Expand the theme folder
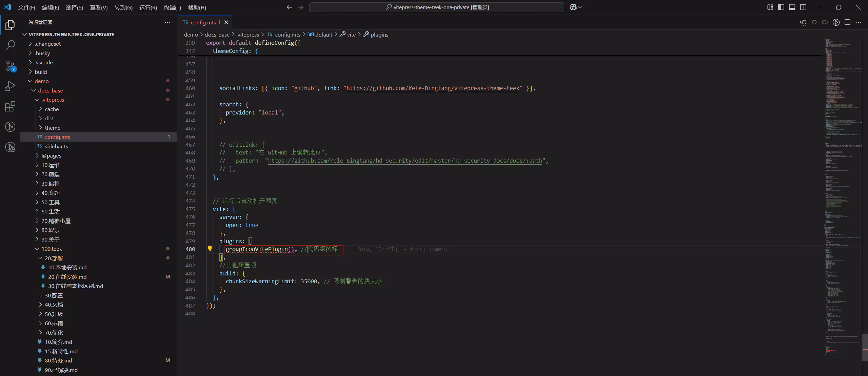Screen dimensions: 868x376 [x=99, y=128]
